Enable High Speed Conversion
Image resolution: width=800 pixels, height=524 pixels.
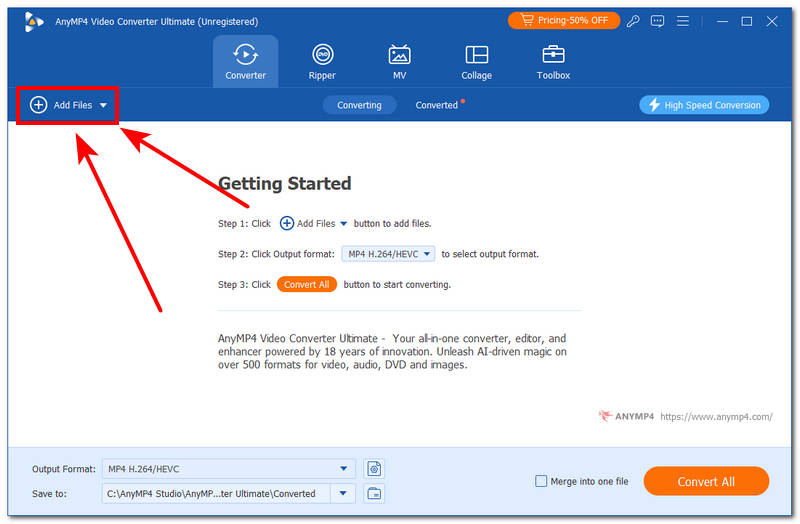point(704,105)
